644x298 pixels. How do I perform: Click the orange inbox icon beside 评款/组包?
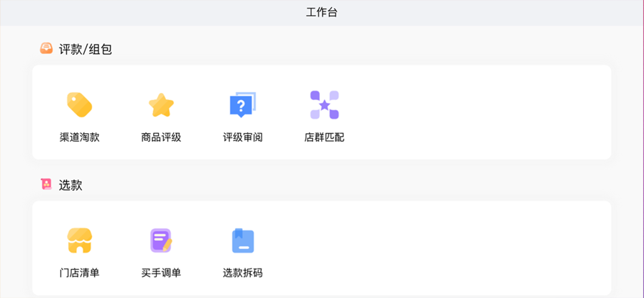46,48
